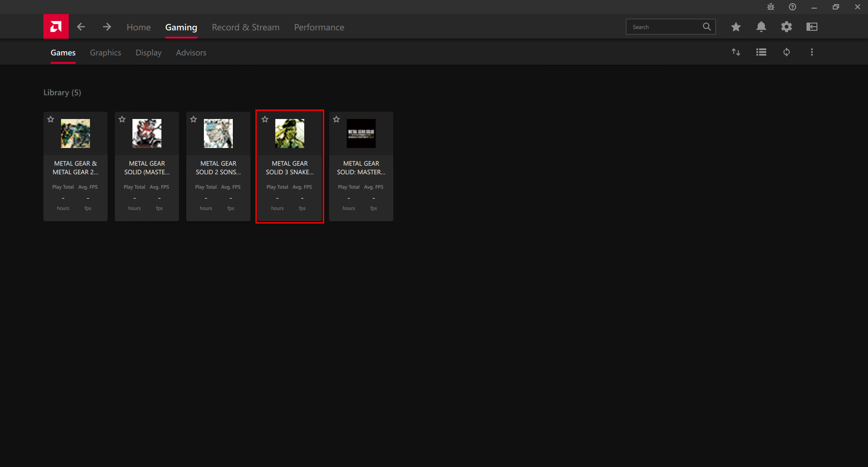The width and height of the screenshot is (868, 467).
Task: Open favorites star in top bar
Action: click(736, 27)
